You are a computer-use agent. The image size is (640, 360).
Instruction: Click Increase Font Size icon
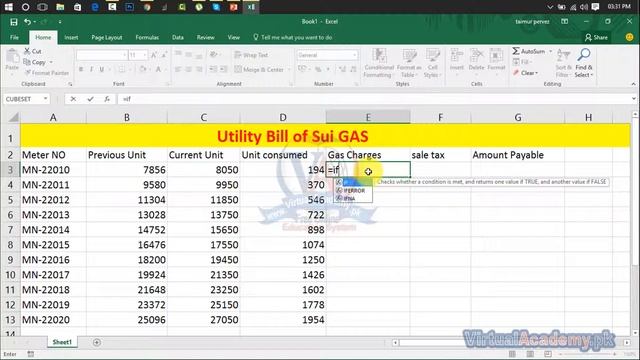tap(154, 55)
